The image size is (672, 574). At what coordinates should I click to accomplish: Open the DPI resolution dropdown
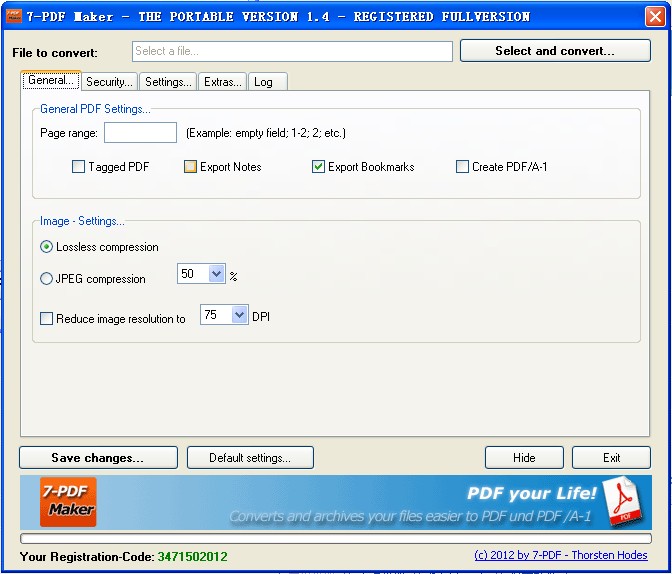click(x=240, y=315)
